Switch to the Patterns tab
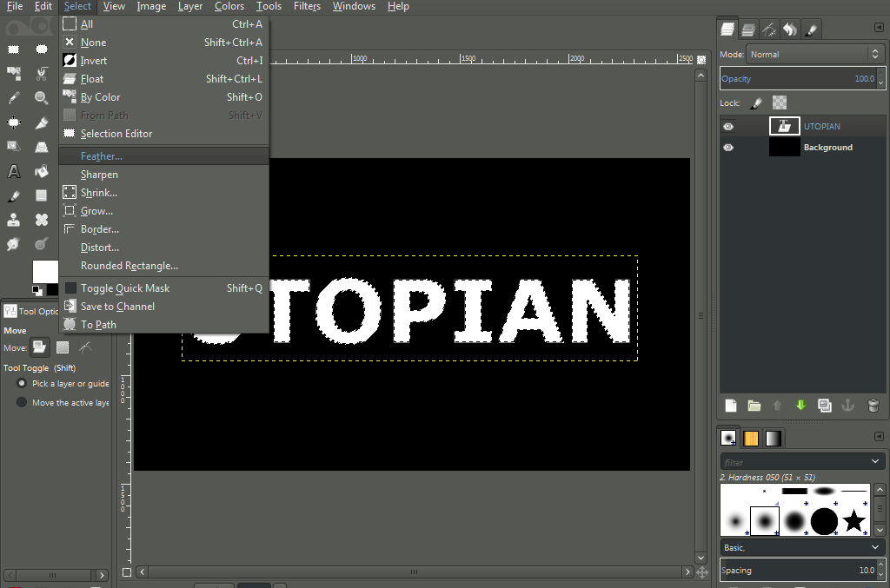Screen dimensions: 890x588 coord(751,439)
